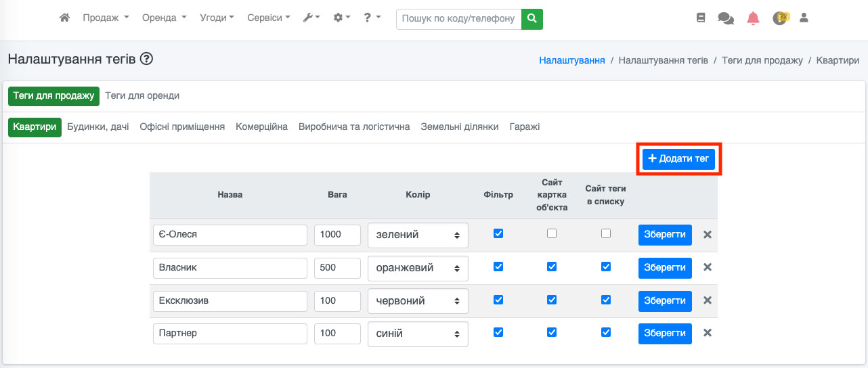
Task: Open the chat messages icon
Action: click(725, 18)
